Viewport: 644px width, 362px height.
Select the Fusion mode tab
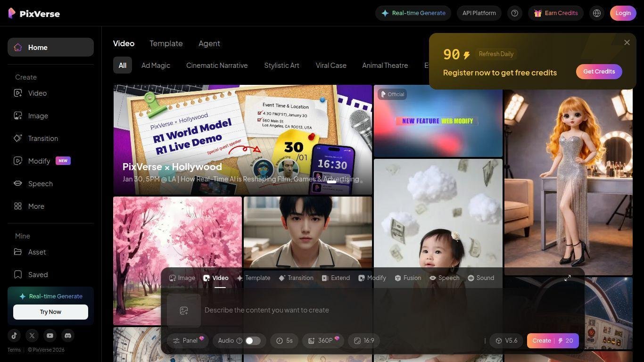tap(408, 278)
